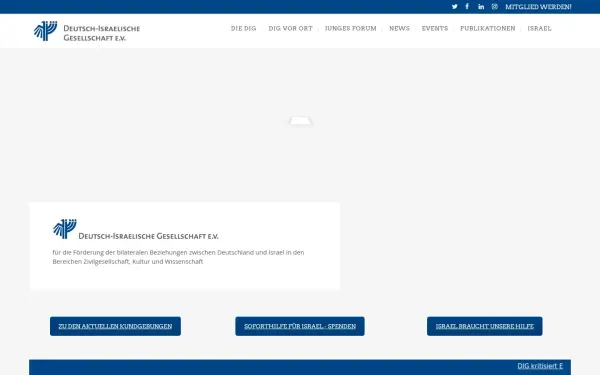This screenshot has height=375, width=600.
Task: Click the Deutsch-Israelische Gesellschaft header logo
Action: (x=87, y=31)
